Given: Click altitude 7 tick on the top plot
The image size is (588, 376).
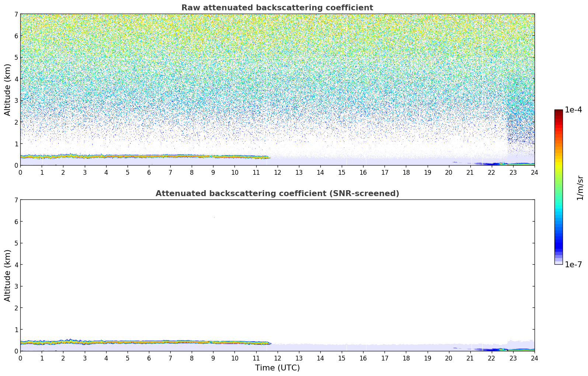Looking at the screenshot, I should (x=16, y=14).
